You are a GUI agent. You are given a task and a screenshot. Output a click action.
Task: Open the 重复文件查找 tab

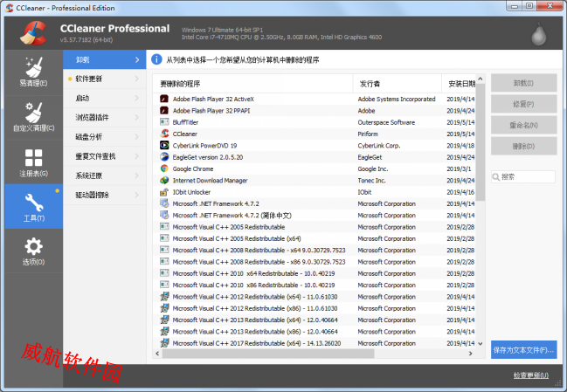tap(105, 156)
